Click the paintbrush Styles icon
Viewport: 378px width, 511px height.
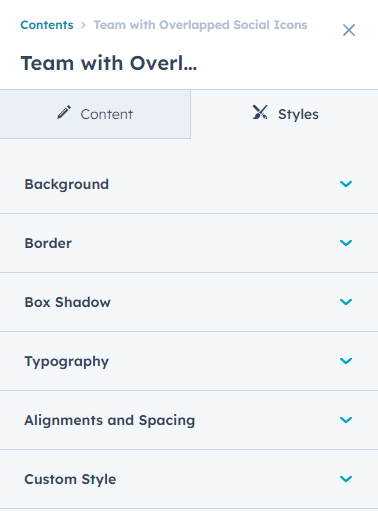260,112
